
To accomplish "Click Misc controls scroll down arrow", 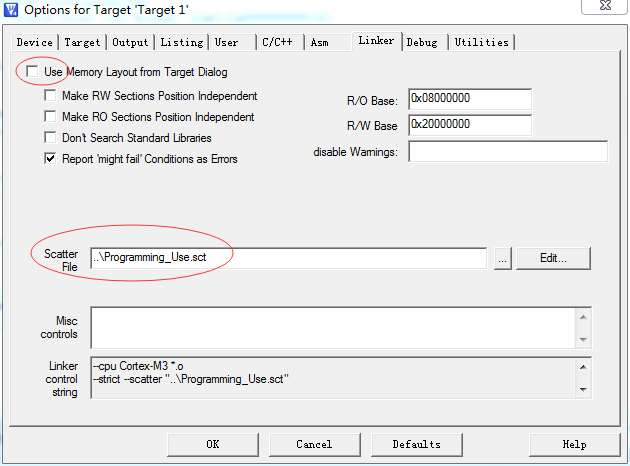I will 583,339.
